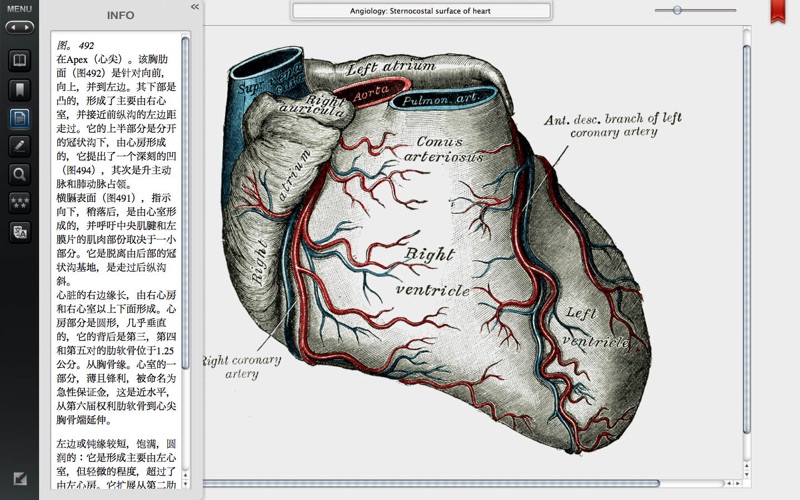Click the MENU left/right arrow toggle

[x=19, y=27]
